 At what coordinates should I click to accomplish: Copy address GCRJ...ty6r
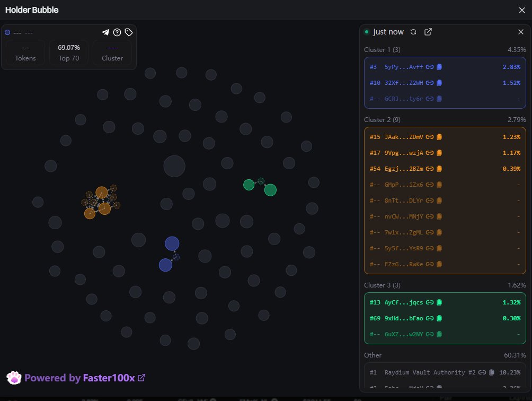coord(439,99)
